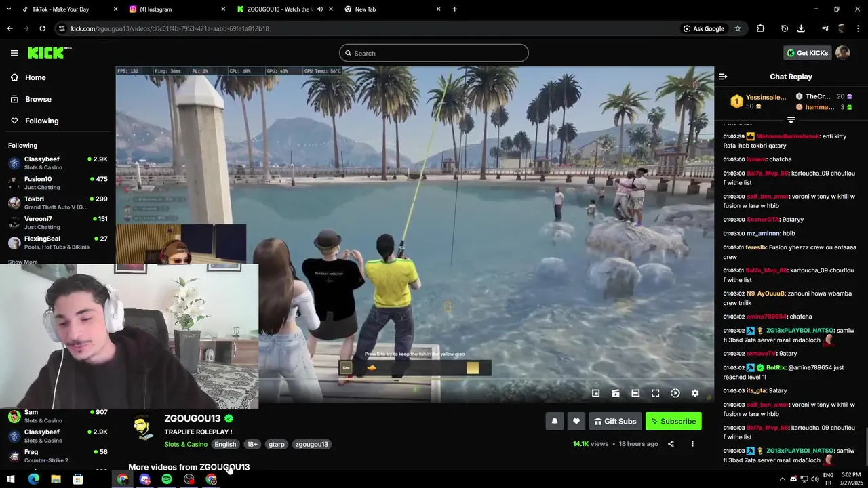Open the tab search dropdown arrow
This screenshot has height=488, width=868.
(x=9, y=9)
